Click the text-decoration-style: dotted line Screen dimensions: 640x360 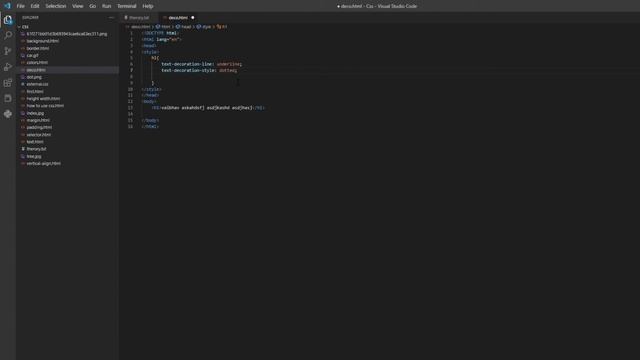(x=199, y=71)
